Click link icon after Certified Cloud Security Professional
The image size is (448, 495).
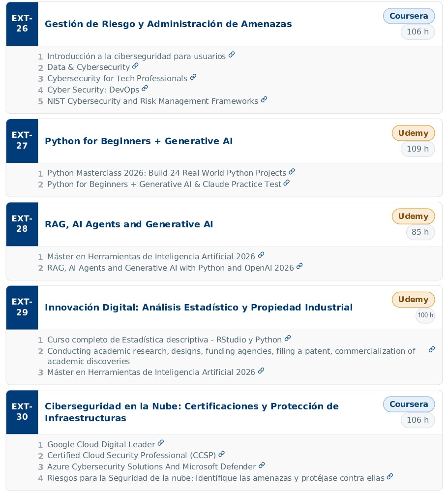point(221,454)
